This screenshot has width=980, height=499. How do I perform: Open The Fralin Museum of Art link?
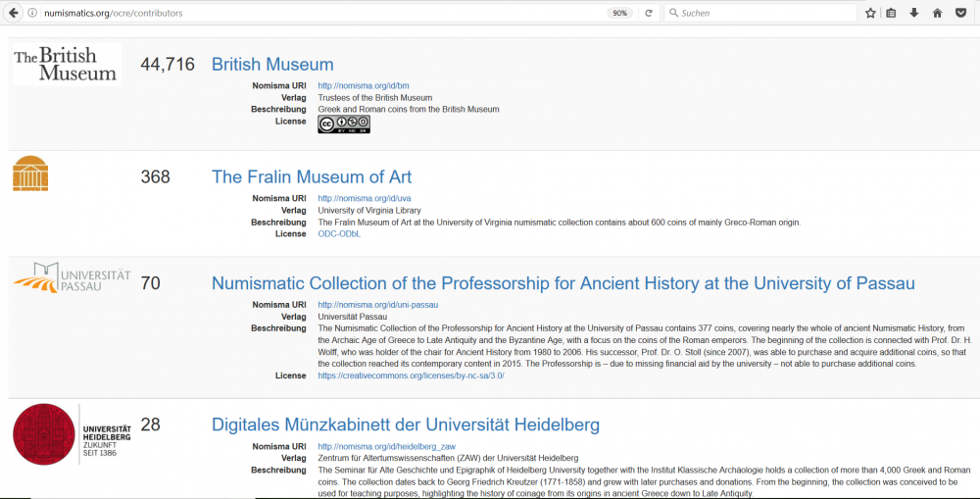click(x=312, y=177)
